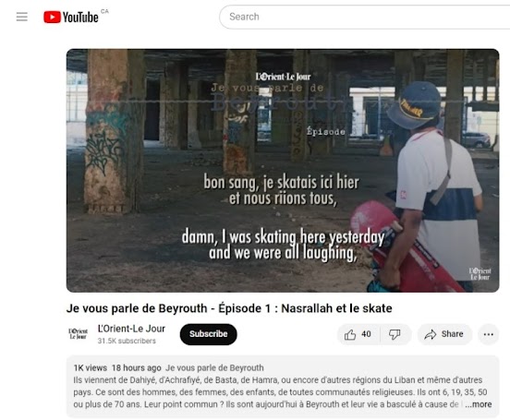The height and width of the screenshot is (420, 510).
Task: Open L'Orient-Le Jour channel name link
Action: [131, 329]
